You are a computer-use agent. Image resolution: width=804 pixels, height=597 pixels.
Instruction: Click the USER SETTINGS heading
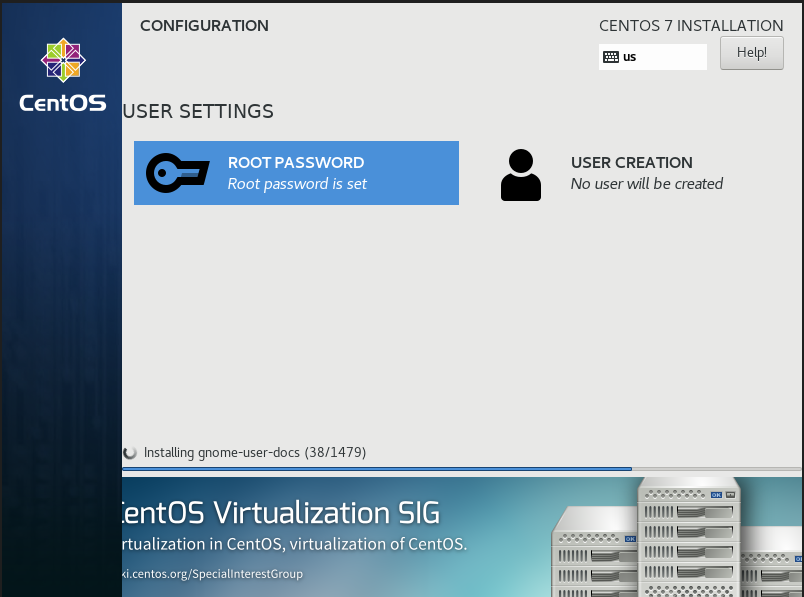(x=198, y=111)
